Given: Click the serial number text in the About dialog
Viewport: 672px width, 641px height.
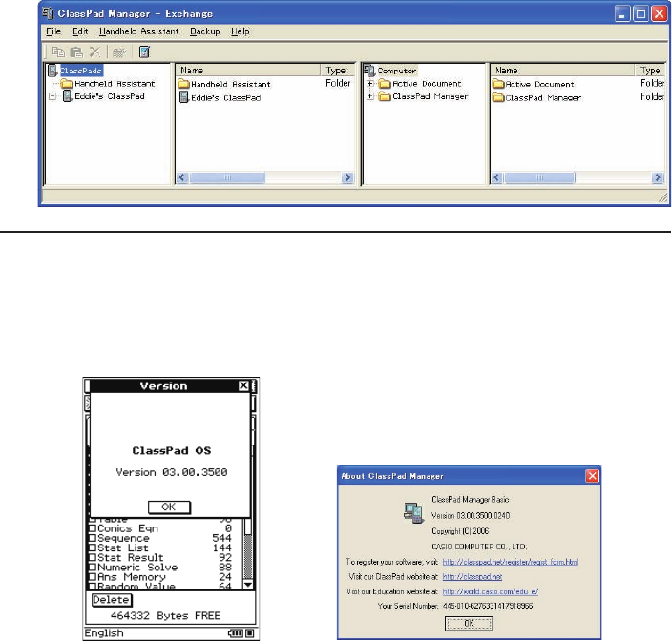Looking at the screenshot, I should tap(488, 606).
